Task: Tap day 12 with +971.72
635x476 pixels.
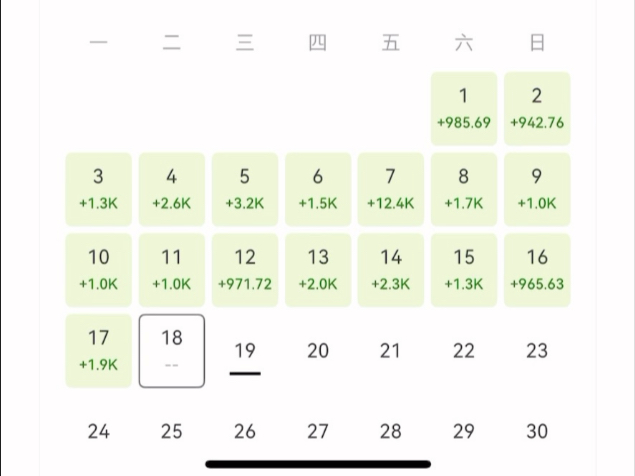Action: (245, 270)
